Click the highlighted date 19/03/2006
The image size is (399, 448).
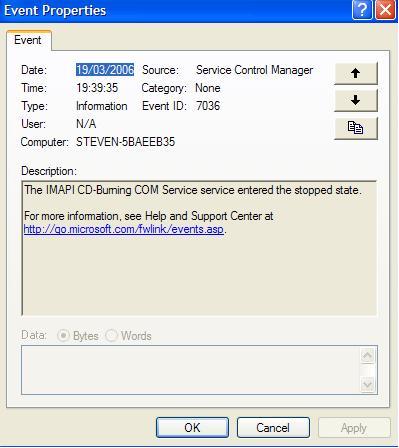point(105,70)
